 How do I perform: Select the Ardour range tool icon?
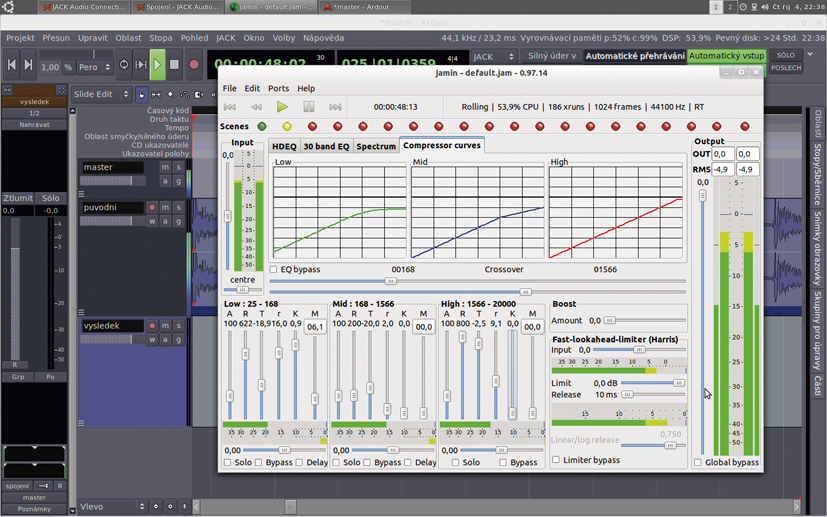click(156, 94)
